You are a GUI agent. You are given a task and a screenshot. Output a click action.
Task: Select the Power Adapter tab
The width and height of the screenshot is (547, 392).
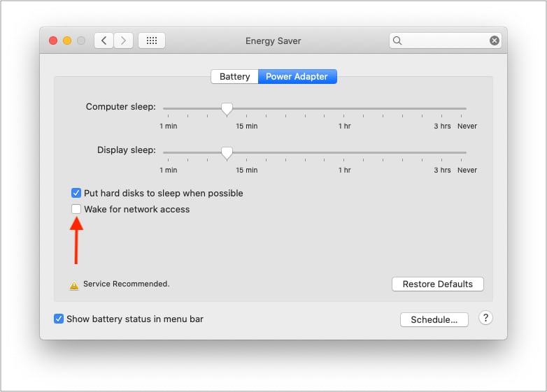pos(297,77)
